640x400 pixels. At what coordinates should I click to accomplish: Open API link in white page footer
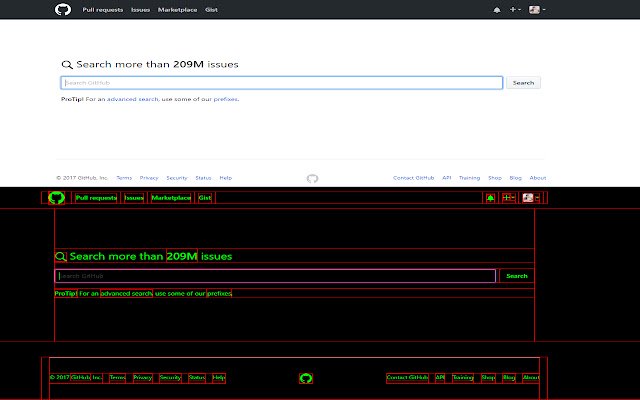(x=447, y=178)
